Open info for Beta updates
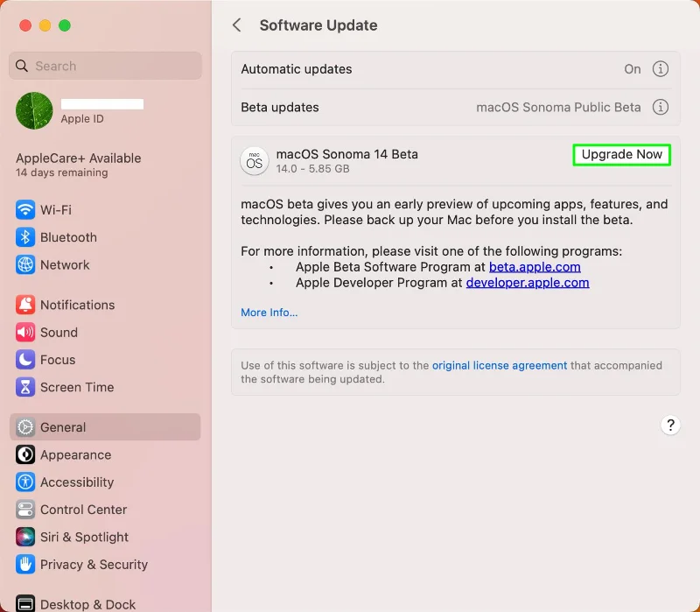 point(661,107)
